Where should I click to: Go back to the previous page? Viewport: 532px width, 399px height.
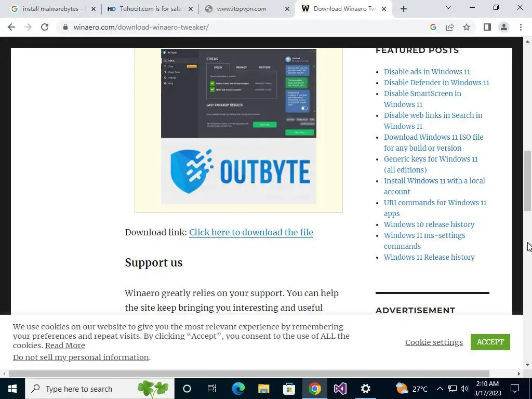pos(11,27)
